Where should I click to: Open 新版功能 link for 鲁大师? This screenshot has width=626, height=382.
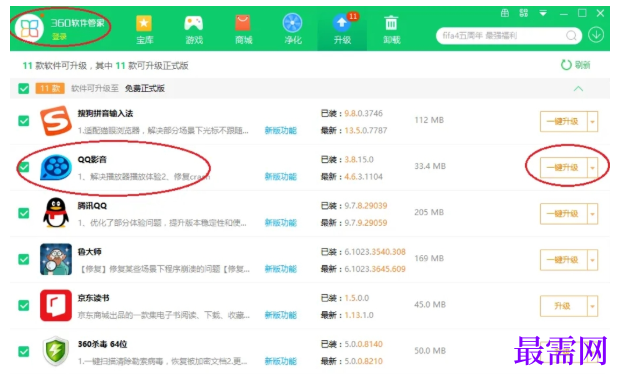click(x=281, y=269)
